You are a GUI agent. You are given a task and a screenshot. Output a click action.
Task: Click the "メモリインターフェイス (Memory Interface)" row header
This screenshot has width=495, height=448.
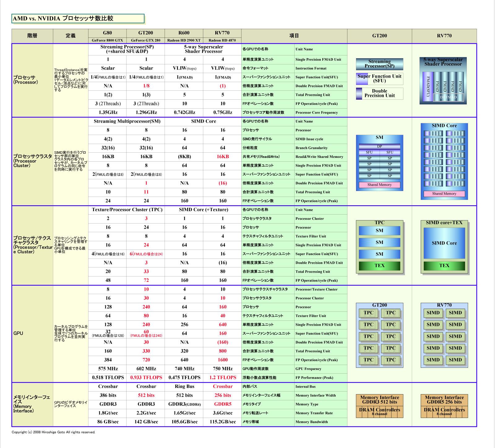32,404
